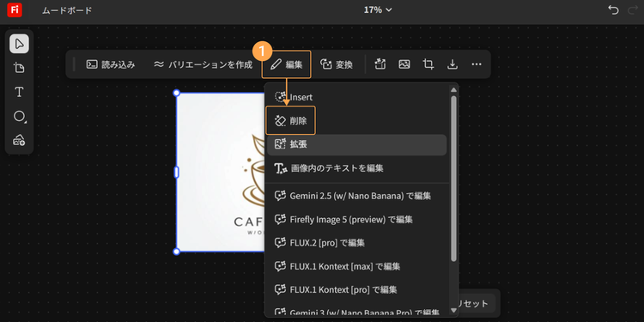Click the Adobe Firefly logo icon
This screenshot has height=322, width=644.
pyautogui.click(x=15, y=9)
